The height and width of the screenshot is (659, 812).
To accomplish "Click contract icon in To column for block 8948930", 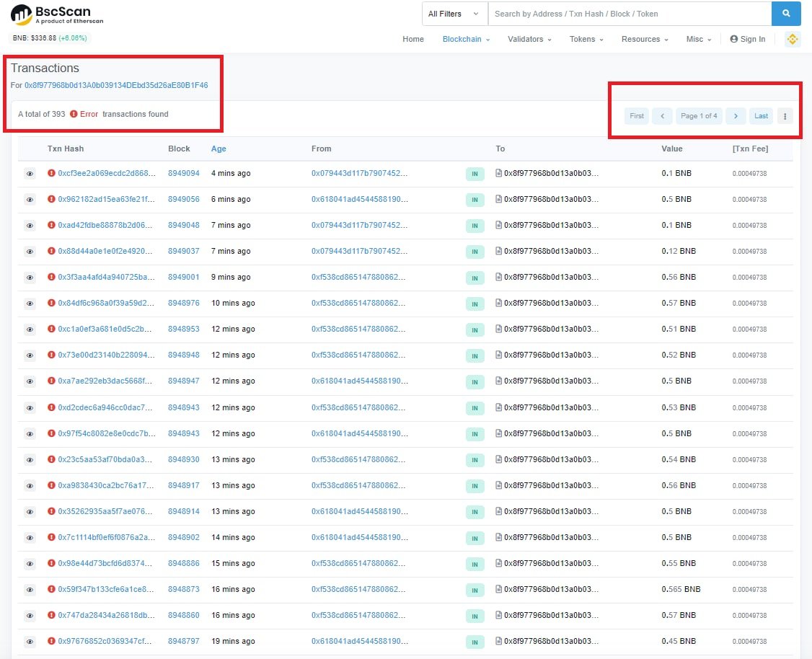I will [499, 459].
